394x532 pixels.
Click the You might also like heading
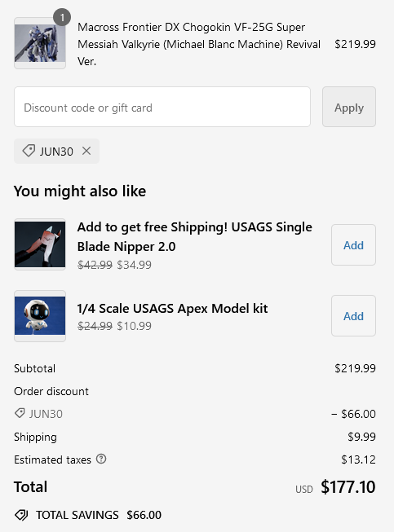[x=80, y=191]
